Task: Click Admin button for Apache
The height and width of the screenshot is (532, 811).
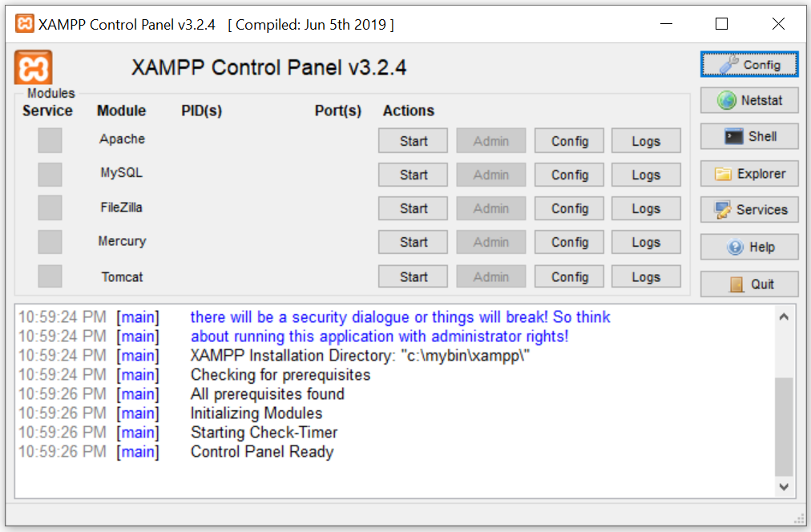Action: click(x=490, y=141)
